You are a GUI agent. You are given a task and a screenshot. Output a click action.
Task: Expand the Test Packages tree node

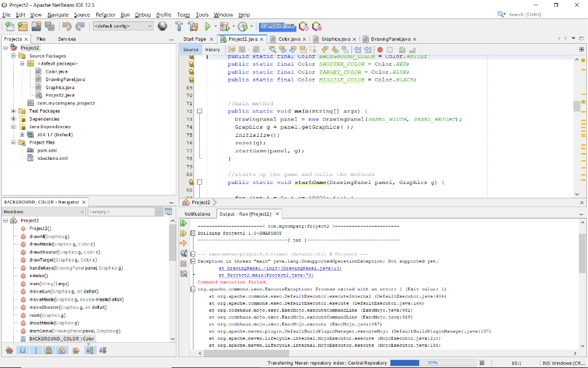pos(14,111)
